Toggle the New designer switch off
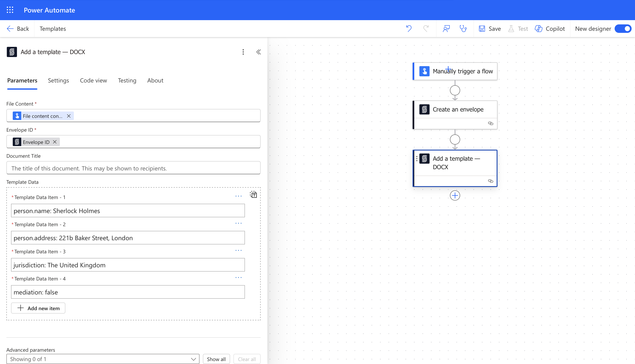 623,28
